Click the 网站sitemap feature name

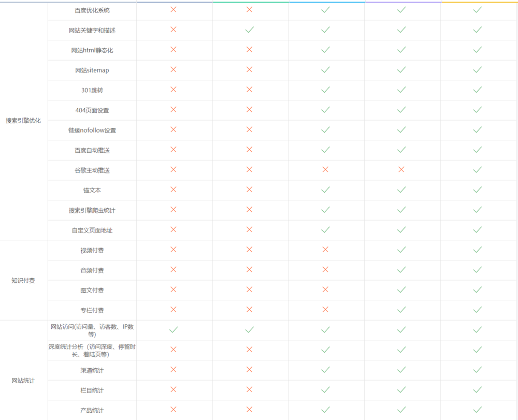[x=92, y=70]
